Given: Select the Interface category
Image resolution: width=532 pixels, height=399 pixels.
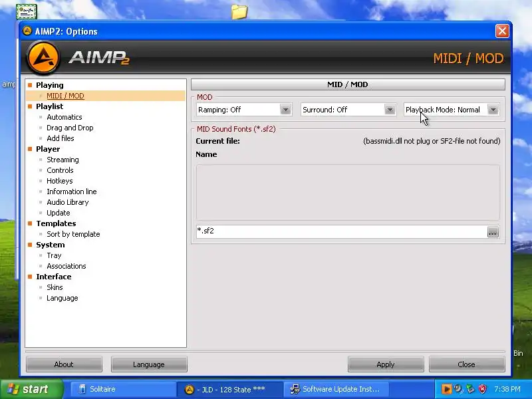Looking at the screenshot, I should coord(54,277).
